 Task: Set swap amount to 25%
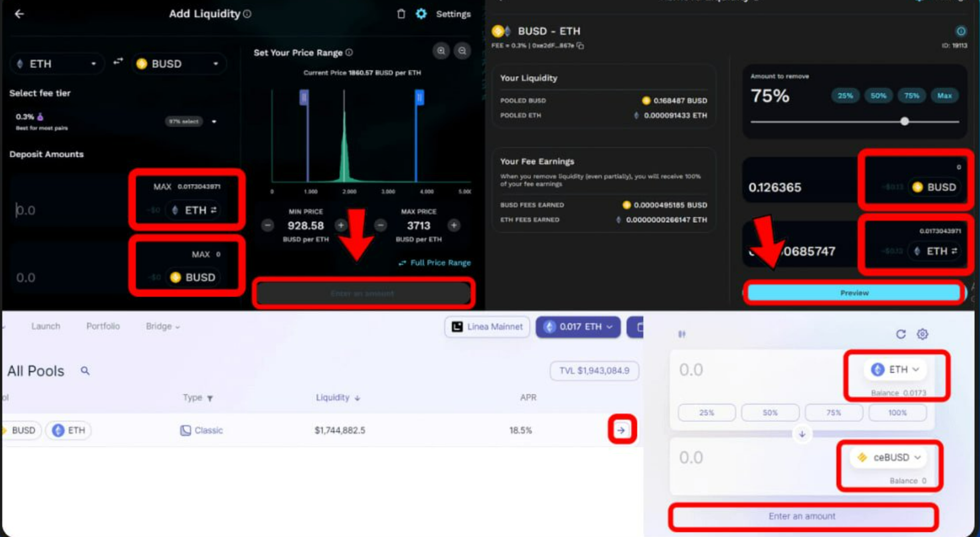pos(707,412)
